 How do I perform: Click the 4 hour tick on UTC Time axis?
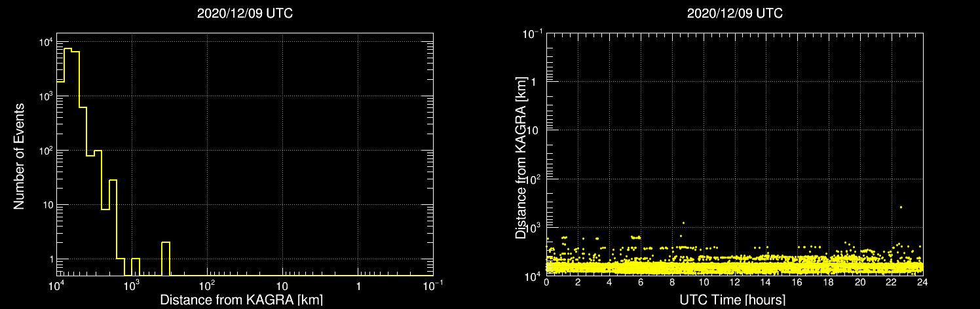(x=609, y=283)
